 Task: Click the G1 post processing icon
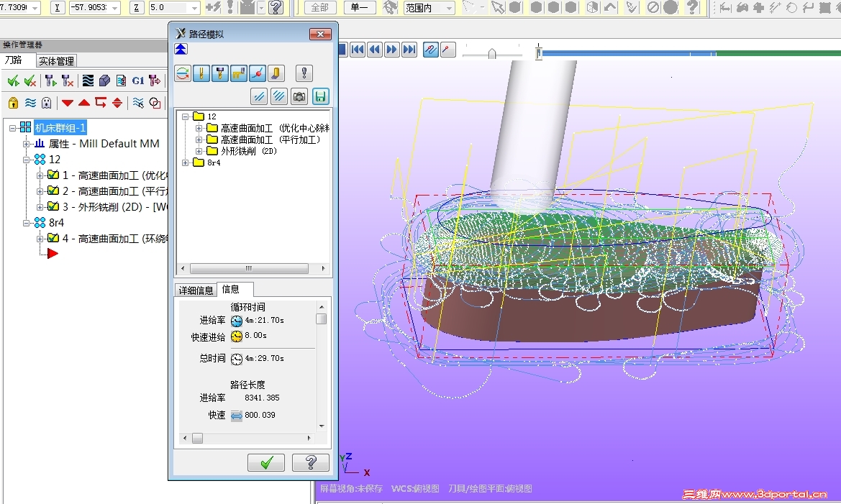pos(138,81)
